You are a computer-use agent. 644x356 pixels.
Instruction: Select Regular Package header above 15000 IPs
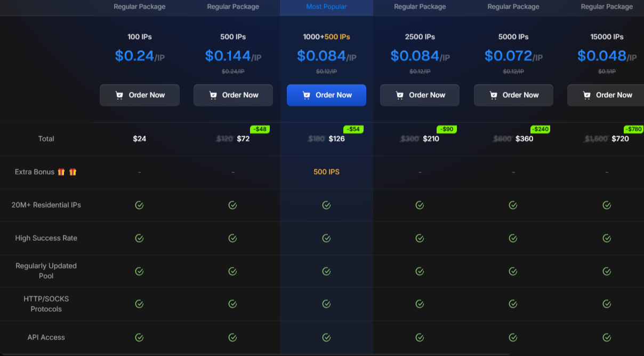pyautogui.click(x=607, y=7)
